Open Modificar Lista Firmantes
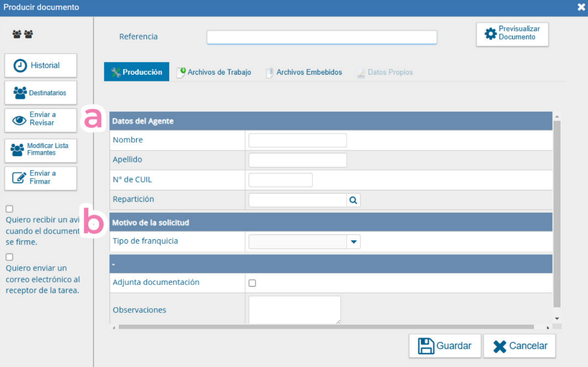The height and width of the screenshot is (367, 588). (40, 150)
